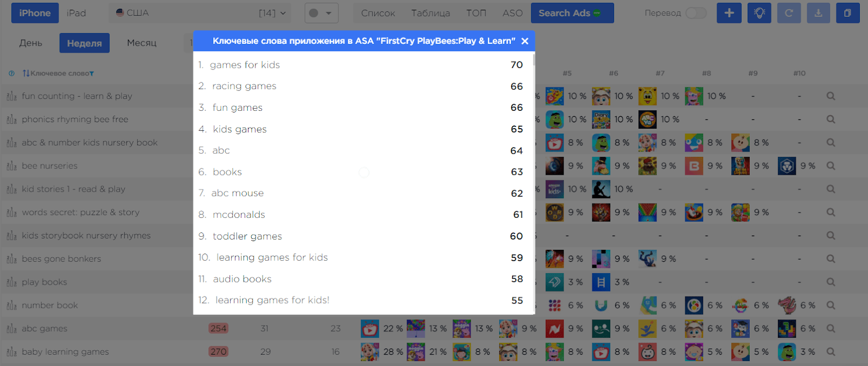Click the download button in toolbar
868x366 pixels.
pyautogui.click(x=818, y=13)
